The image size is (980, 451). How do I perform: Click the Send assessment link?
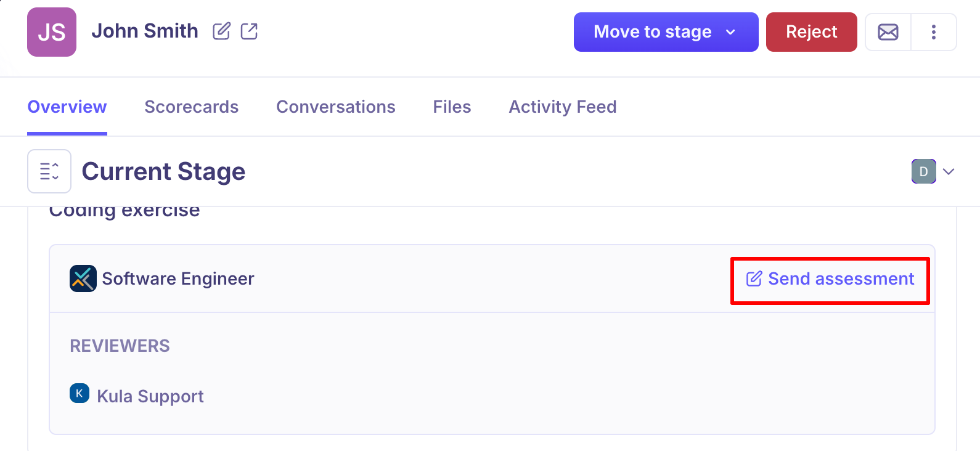coord(830,279)
